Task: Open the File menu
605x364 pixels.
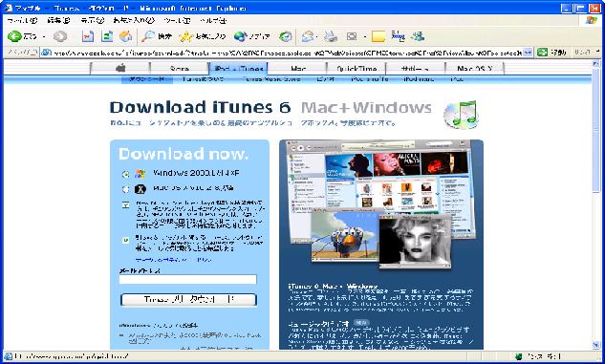Action: (x=22, y=20)
